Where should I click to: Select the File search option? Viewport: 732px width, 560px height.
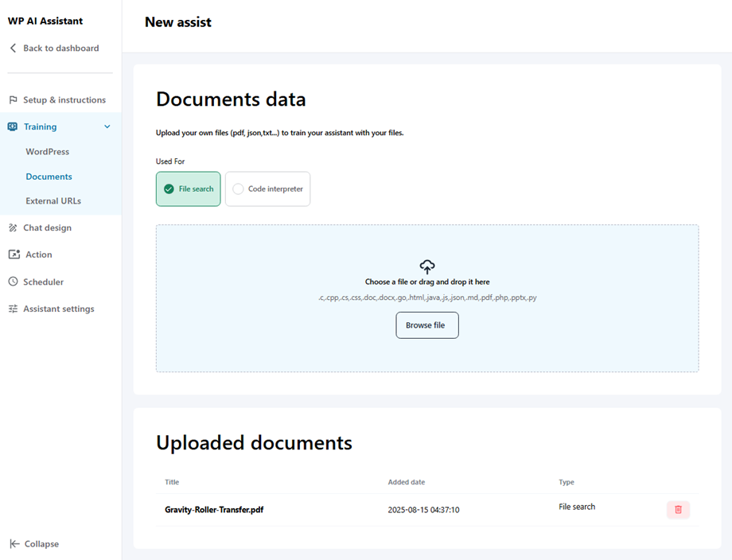[x=189, y=189]
